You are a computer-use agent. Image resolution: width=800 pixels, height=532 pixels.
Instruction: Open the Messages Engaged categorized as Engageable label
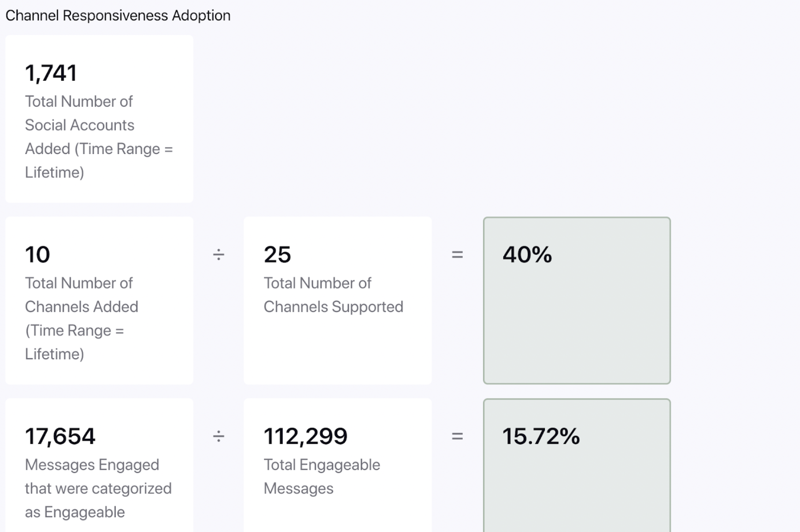click(98, 488)
